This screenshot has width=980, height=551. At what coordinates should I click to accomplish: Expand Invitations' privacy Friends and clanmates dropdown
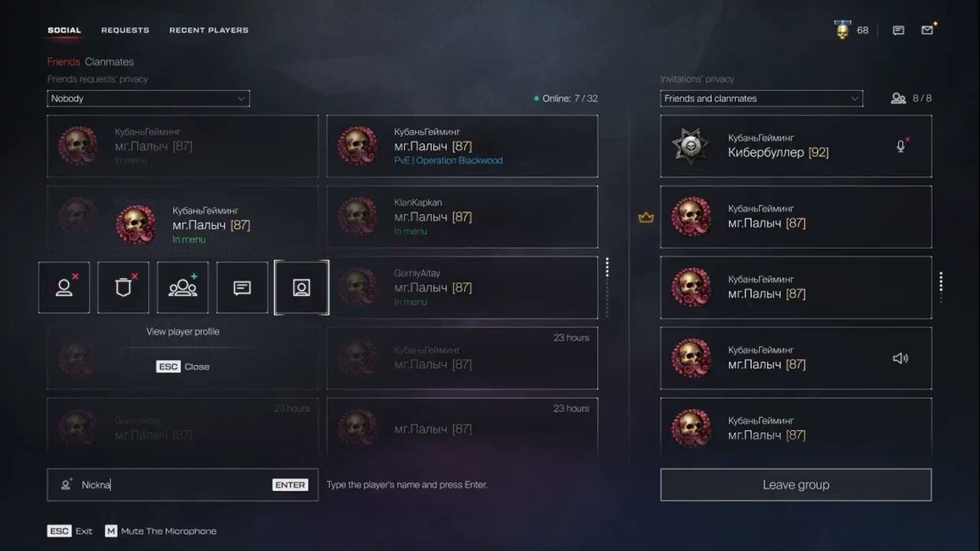click(x=762, y=99)
